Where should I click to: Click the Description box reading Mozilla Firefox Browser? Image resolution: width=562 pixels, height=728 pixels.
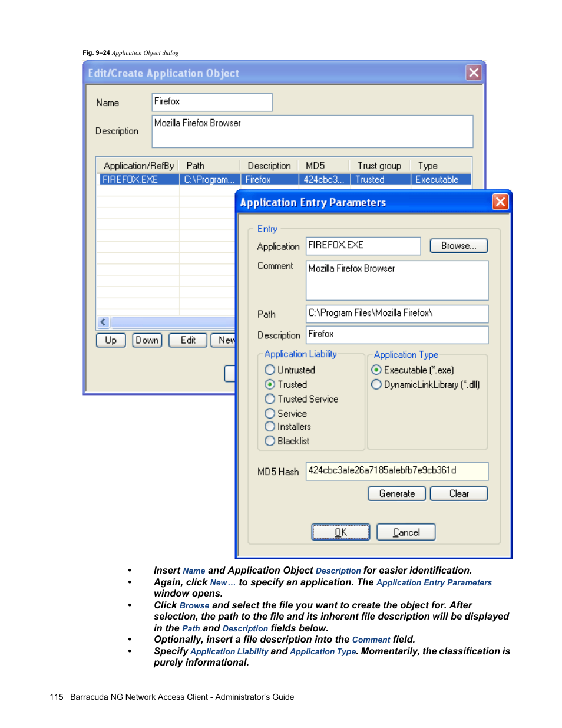click(312, 131)
